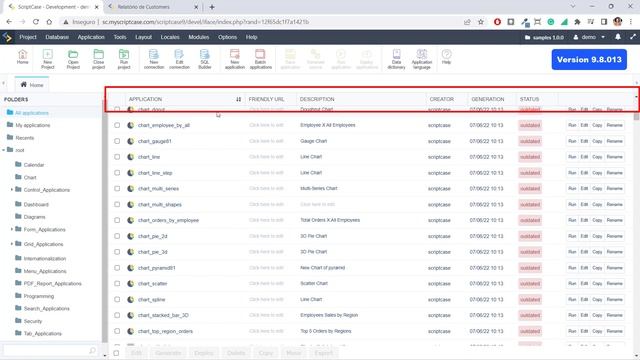Tick the chart_line_step row checkbox
This screenshot has width=640, height=360.
click(117, 173)
